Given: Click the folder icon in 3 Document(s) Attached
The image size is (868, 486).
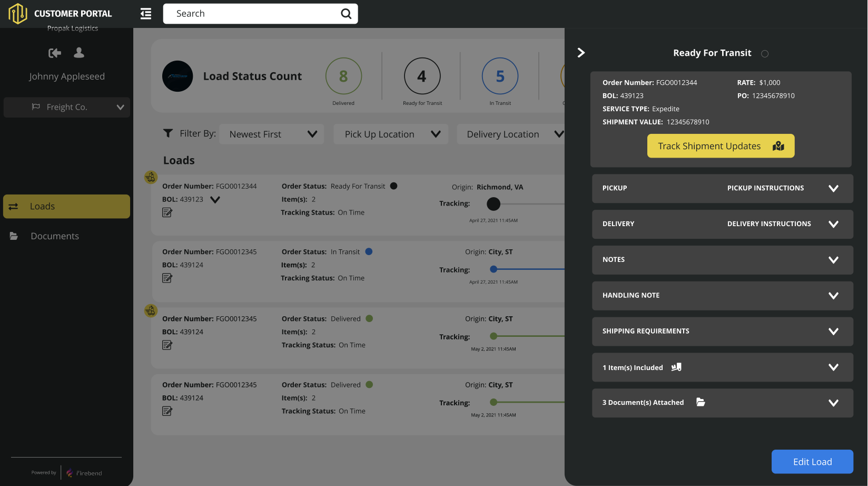Looking at the screenshot, I should pos(700,402).
